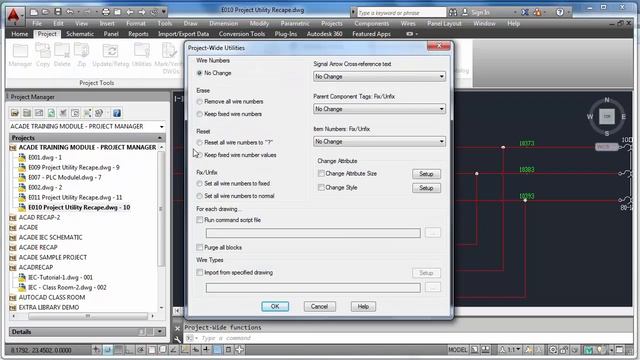Click the Utilities ribbon icon
The height and width of the screenshot is (360, 640).
[x=142, y=55]
